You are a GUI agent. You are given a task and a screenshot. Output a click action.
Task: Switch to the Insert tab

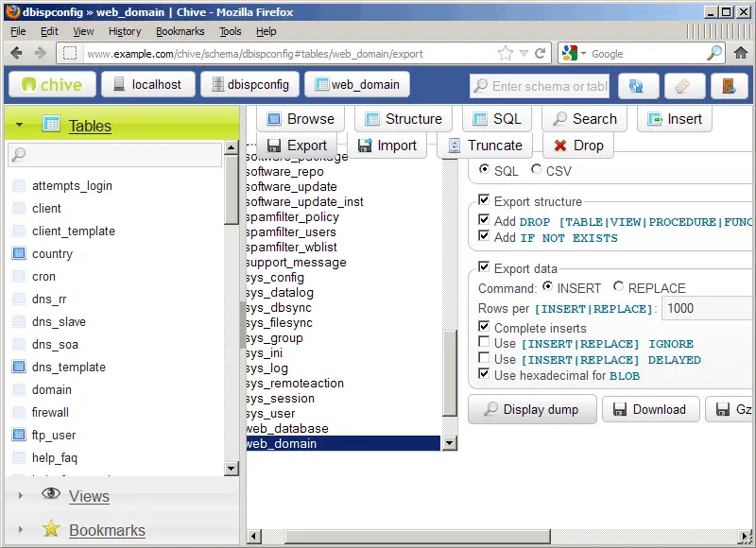point(675,118)
